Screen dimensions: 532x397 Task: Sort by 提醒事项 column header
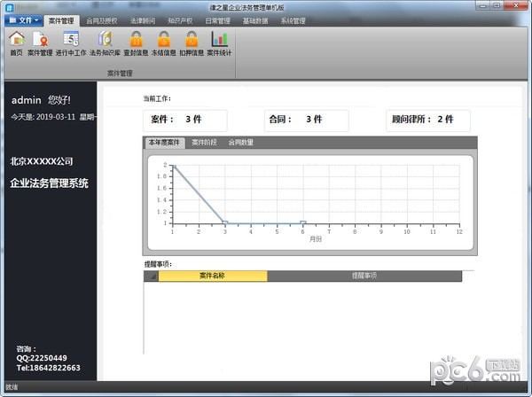tap(364, 276)
